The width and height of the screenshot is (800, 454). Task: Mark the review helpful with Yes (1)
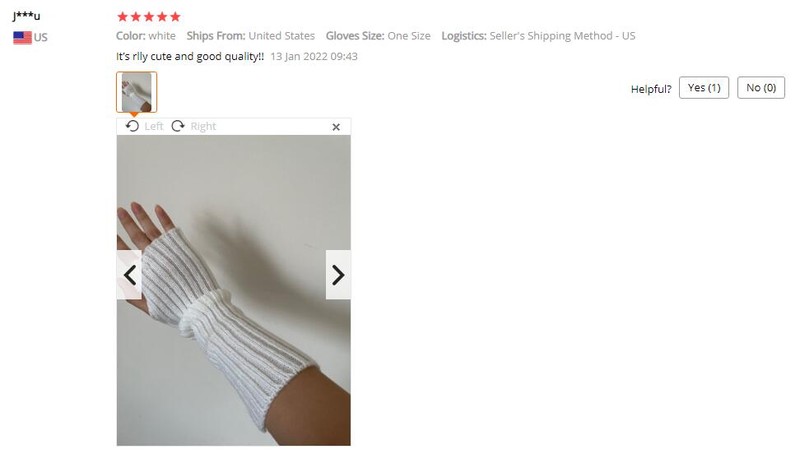click(704, 88)
